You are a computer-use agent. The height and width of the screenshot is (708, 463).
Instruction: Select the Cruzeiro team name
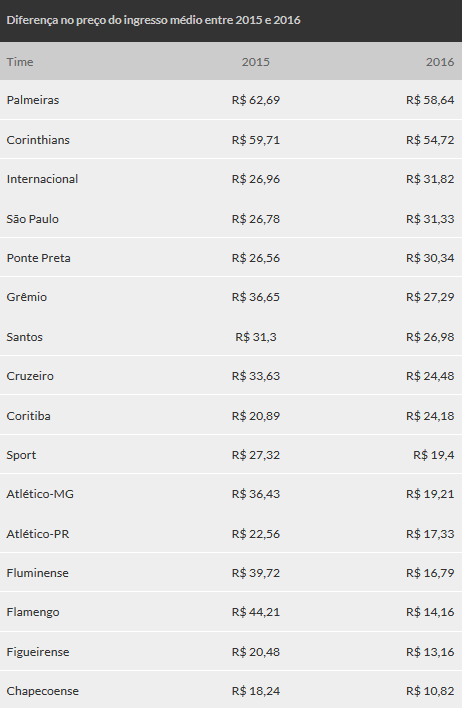click(x=30, y=376)
